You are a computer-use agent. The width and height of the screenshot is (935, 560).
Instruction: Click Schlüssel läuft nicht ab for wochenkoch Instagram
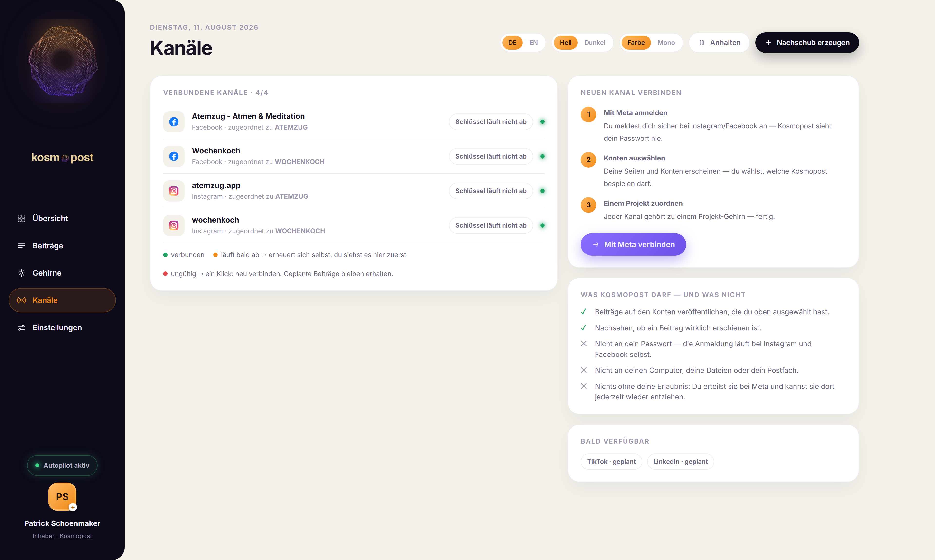click(x=491, y=226)
